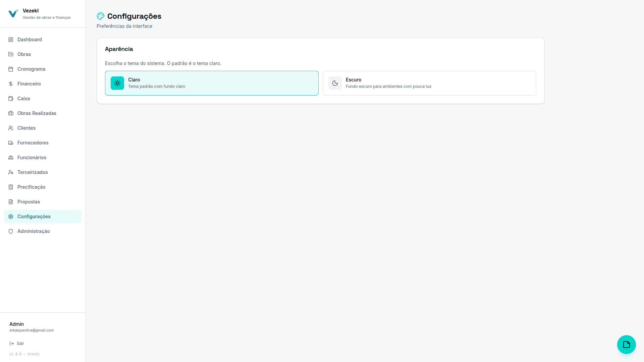Click the Aparência section heading
This screenshot has height=362, width=644.
119,49
